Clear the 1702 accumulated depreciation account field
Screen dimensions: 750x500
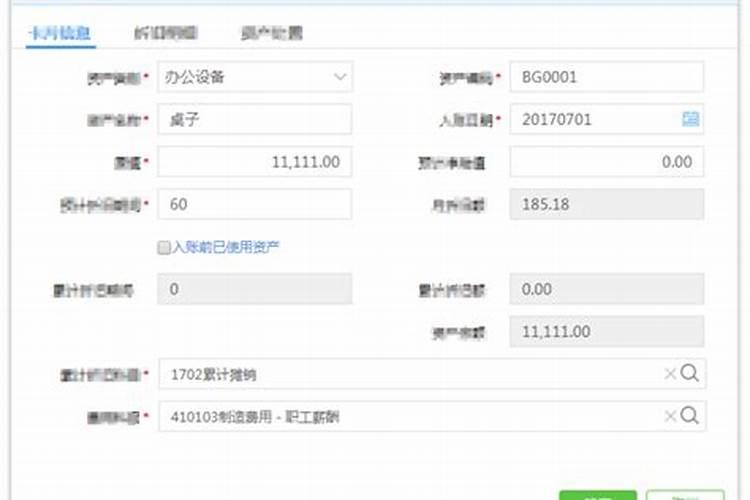[x=670, y=374]
